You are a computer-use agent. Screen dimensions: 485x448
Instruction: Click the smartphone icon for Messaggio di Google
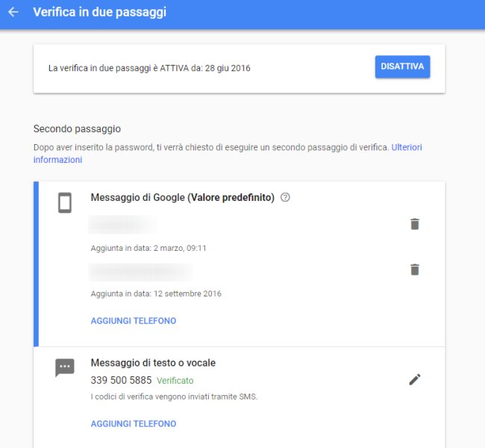(65, 203)
